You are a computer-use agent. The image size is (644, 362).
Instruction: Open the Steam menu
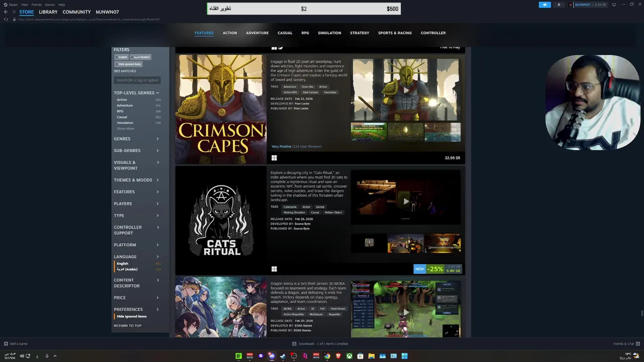point(13,5)
